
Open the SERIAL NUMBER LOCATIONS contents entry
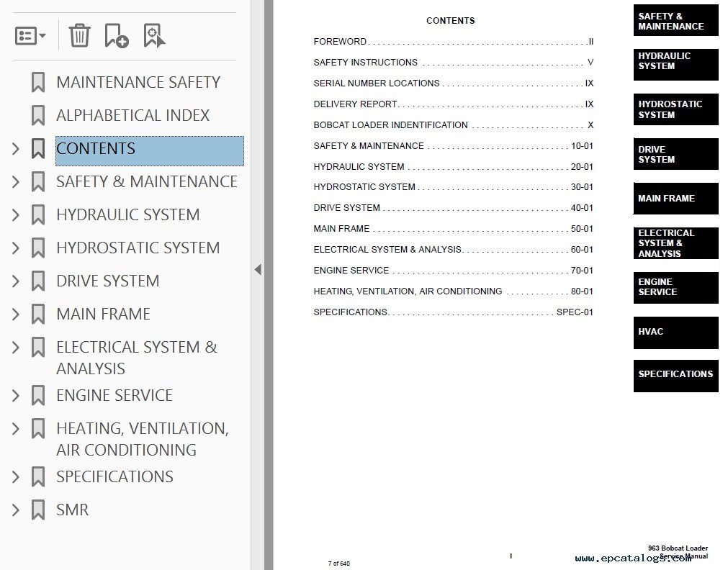coord(376,83)
